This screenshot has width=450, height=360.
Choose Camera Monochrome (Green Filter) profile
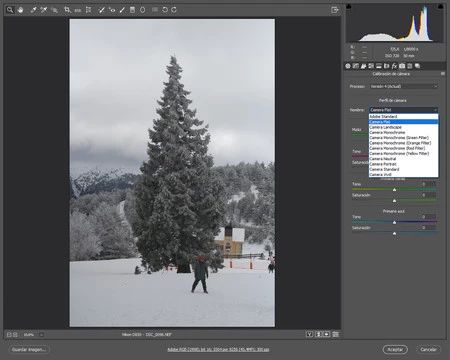click(403, 138)
